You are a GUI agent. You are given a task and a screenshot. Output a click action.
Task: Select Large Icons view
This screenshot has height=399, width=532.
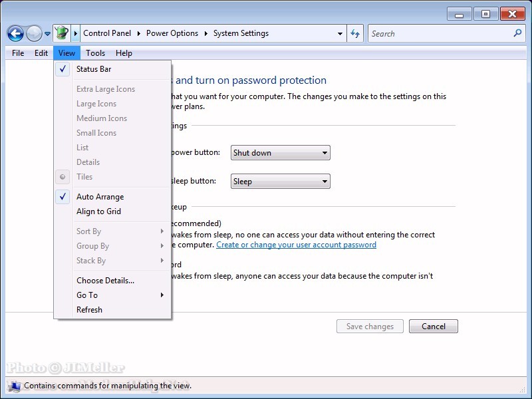(112, 104)
